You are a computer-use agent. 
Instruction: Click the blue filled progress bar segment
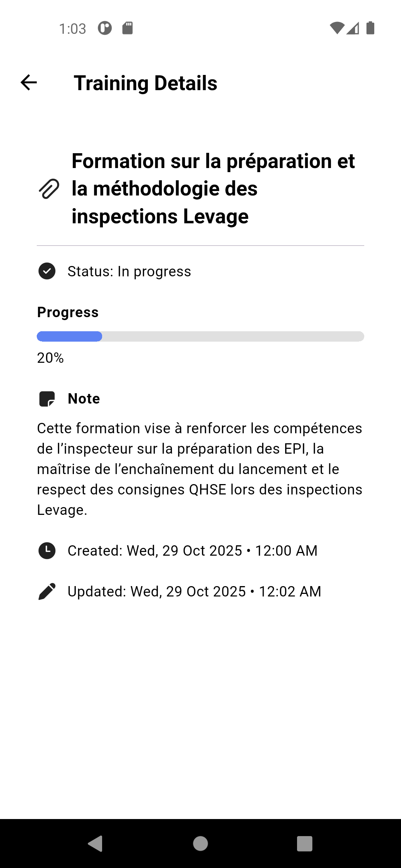click(69, 336)
